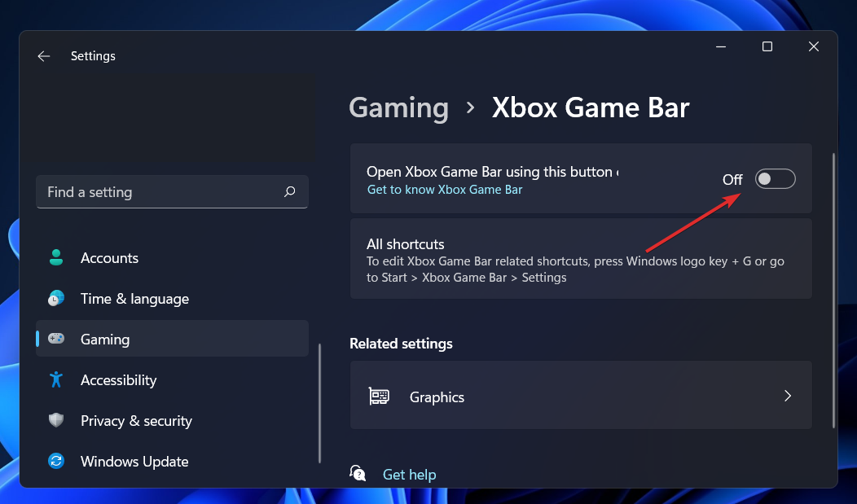Click the 'Open Xbox Game Bar using this button' text
Image resolution: width=857 pixels, height=504 pixels.
492,172
